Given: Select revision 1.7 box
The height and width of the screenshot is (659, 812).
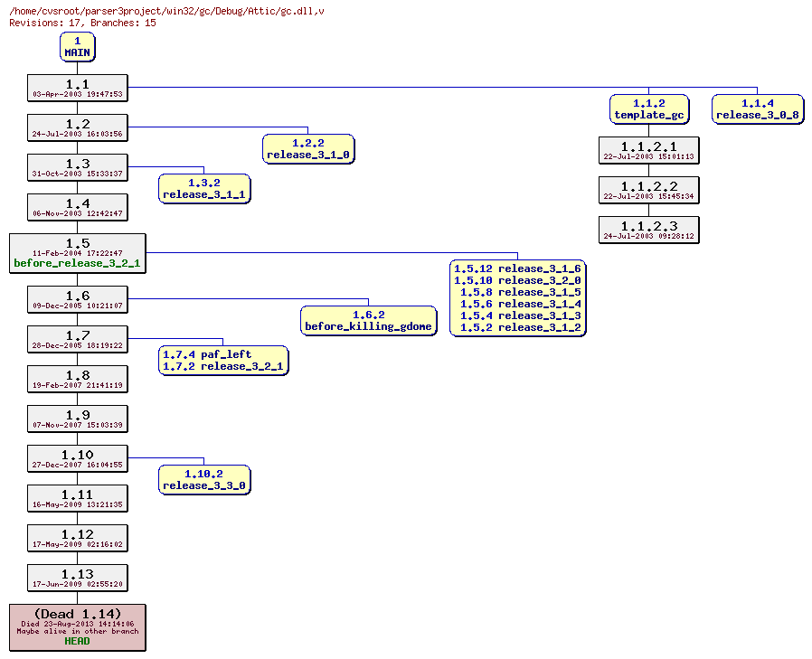Looking at the screenshot, I should pyautogui.click(x=77, y=340).
